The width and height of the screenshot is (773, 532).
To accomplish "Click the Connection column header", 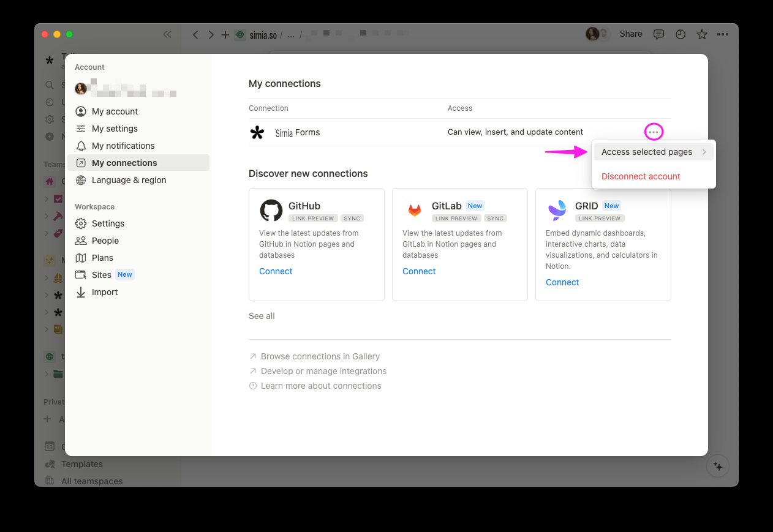I will click(x=268, y=108).
